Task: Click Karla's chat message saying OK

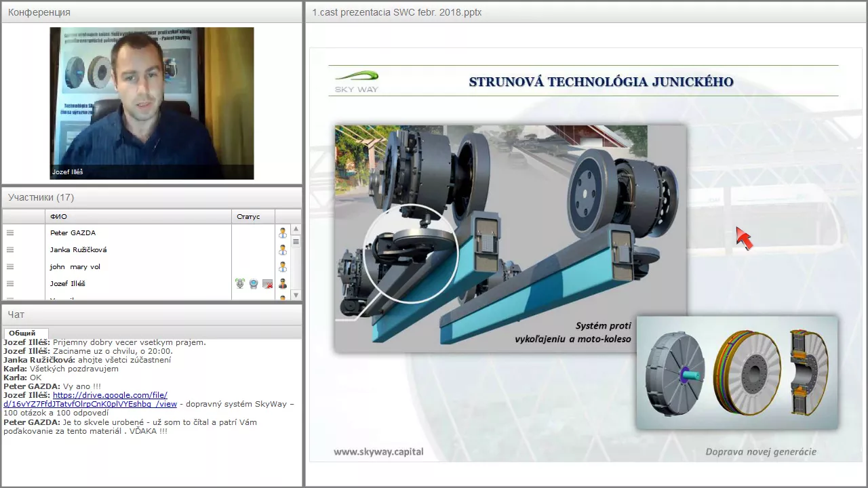Action: tap(22, 378)
